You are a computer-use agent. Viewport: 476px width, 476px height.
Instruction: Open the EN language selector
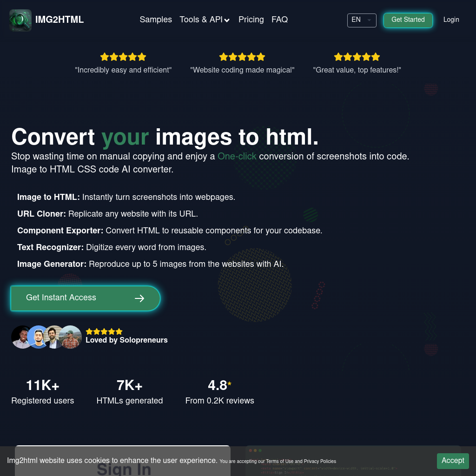362,20
